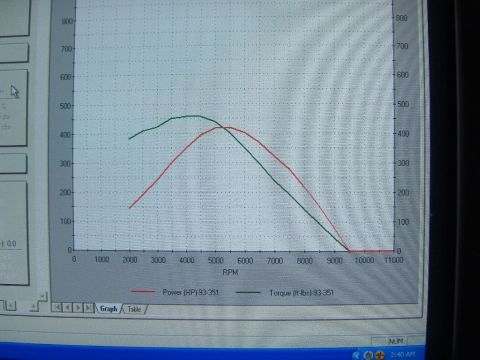Click the previous sheet tab arrow

pyautogui.click(x=67, y=307)
